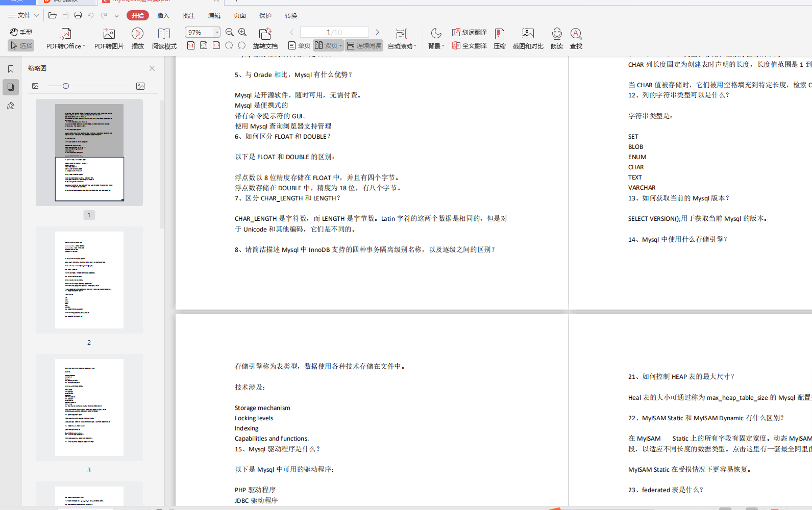
Task: Expand the PDF转Office dropdown arrow
Action: 84,46
